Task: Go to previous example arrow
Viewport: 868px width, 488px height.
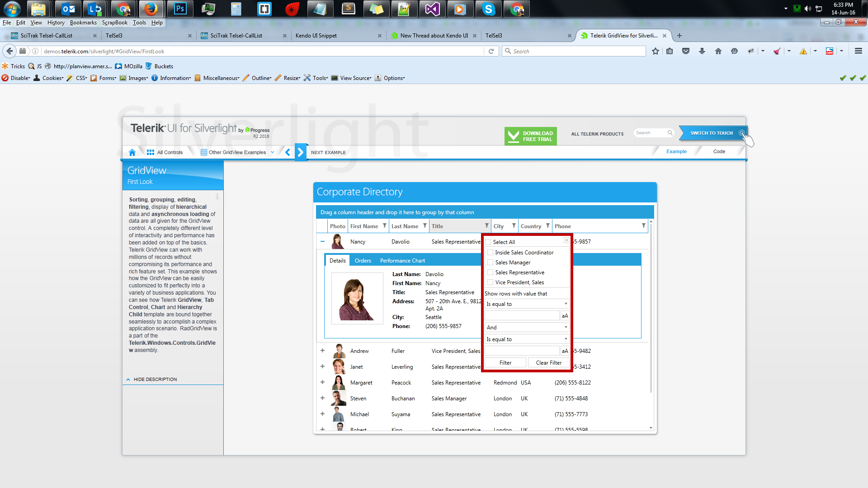Action: coord(288,152)
